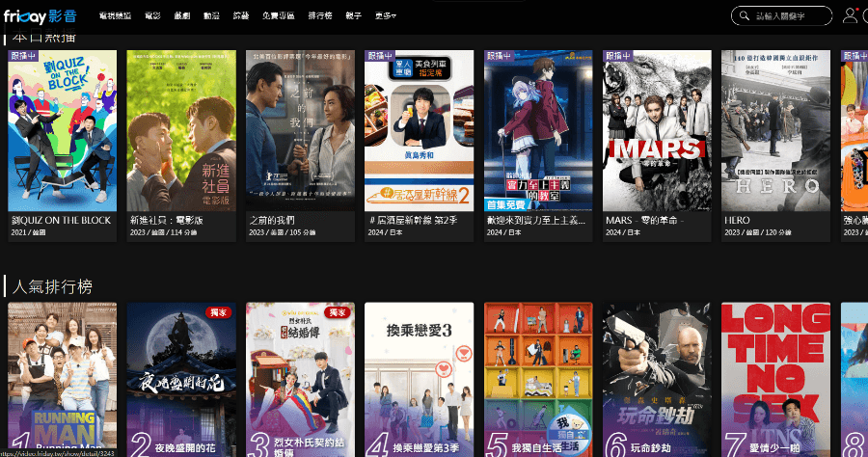Click the 人氣排行榜 section heading
The height and width of the screenshot is (457, 868).
(x=52, y=286)
